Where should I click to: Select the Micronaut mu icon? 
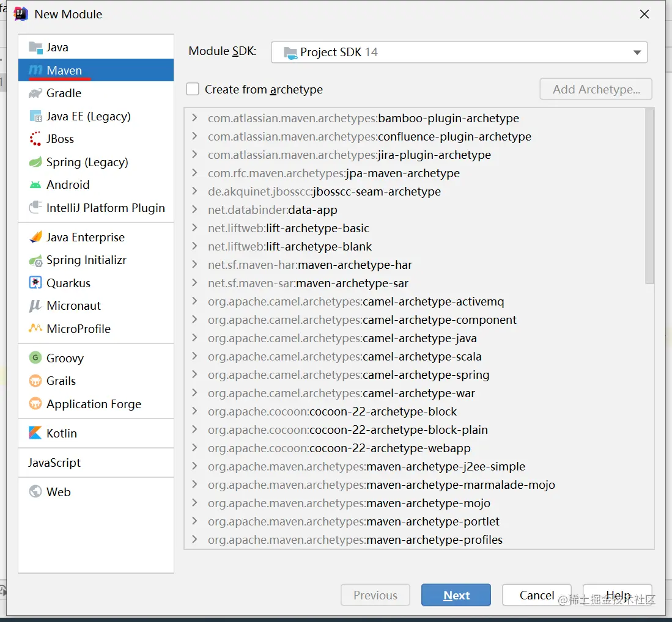35,306
